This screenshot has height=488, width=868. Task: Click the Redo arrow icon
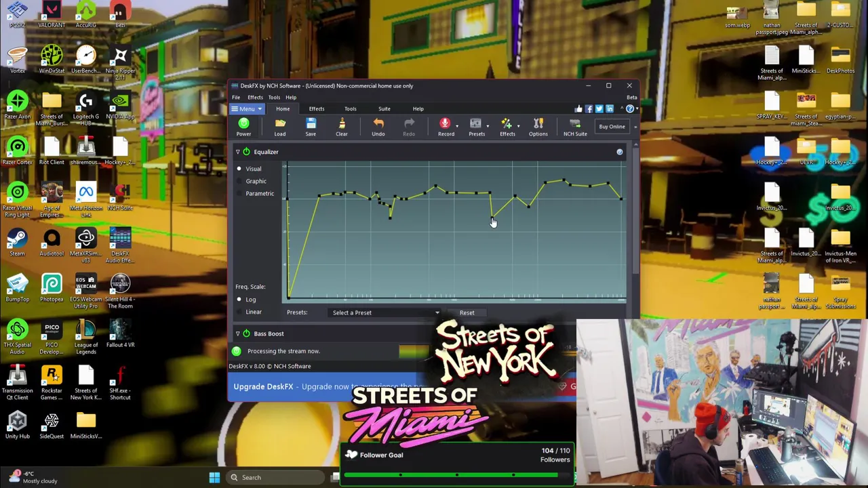pyautogui.click(x=409, y=126)
